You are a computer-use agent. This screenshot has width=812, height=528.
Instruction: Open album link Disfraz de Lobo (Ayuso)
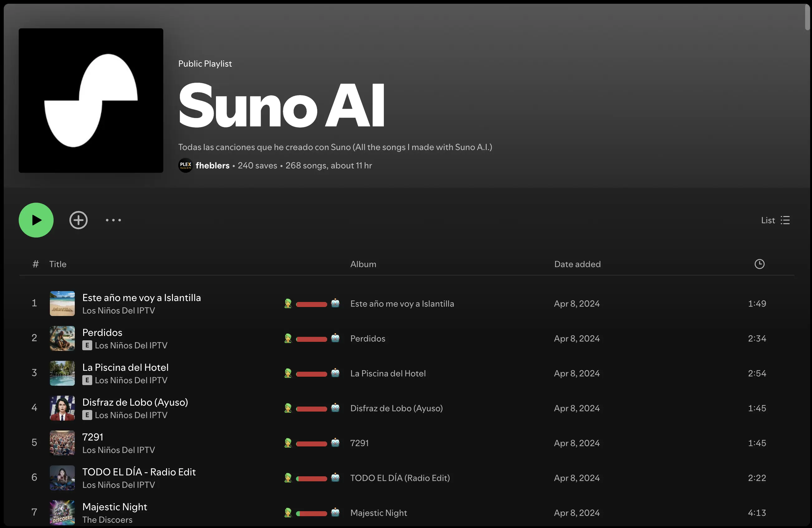[x=396, y=408]
